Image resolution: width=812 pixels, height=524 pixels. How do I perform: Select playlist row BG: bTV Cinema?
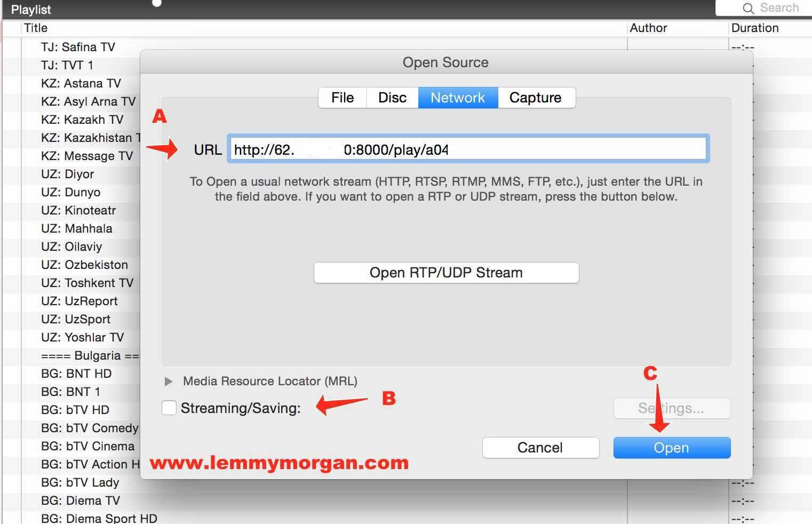pos(88,446)
